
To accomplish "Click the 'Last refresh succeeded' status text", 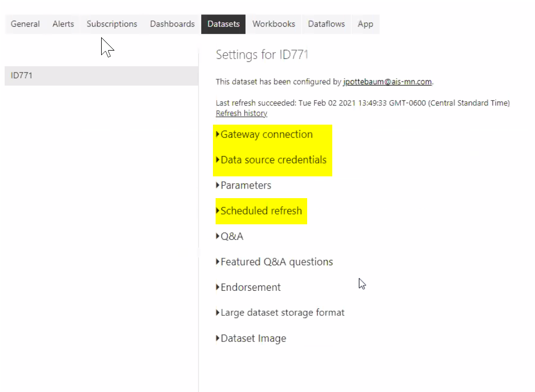I will (x=363, y=103).
